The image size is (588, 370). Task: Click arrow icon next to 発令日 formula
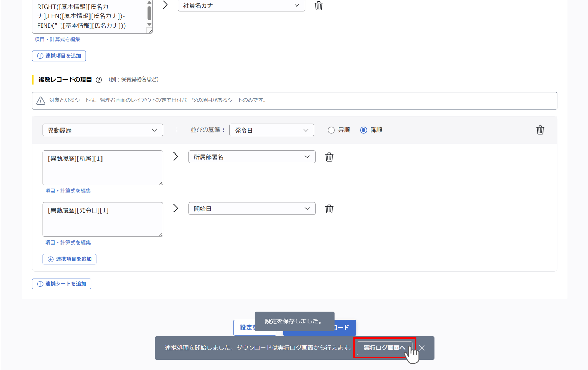[x=176, y=208]
